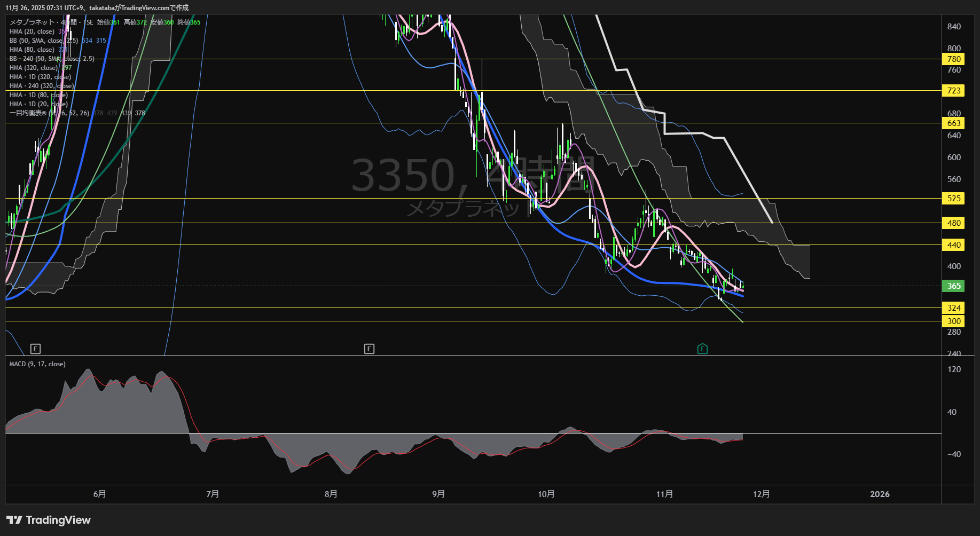Select the BB (50, SMA, close, 2.5) legend
The height and width of the screenshot is (536, 980).
tap(43, 41)
